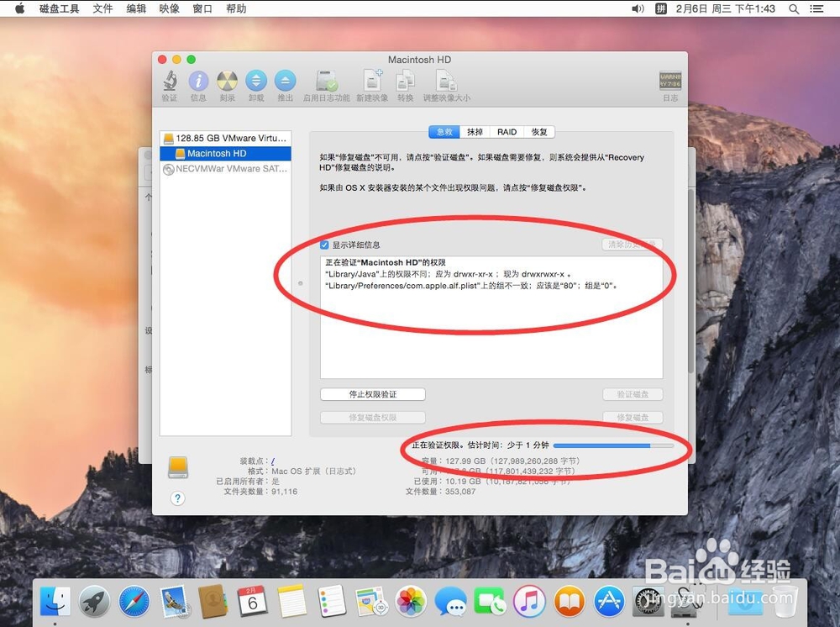Click the 转换 convert toolbar icon

click(x=405, y=82)
